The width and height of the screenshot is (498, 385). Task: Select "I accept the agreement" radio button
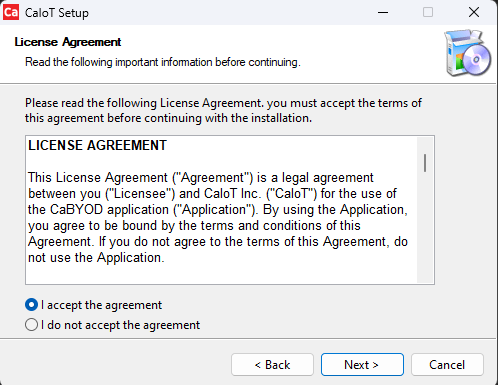point(31,305)
